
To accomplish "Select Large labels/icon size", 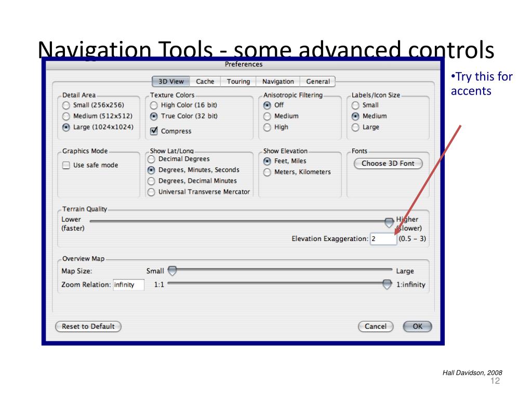I will click(x=355, y=127).
